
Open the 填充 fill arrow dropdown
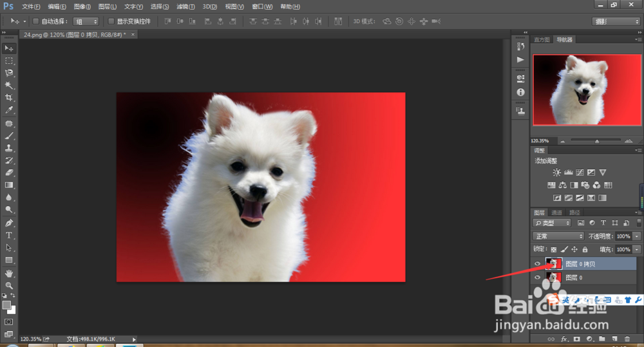(637, 249)
